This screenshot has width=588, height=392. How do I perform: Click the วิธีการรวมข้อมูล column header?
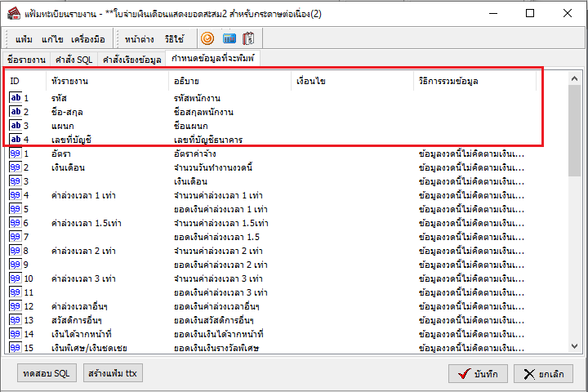[x=475, y=81]
